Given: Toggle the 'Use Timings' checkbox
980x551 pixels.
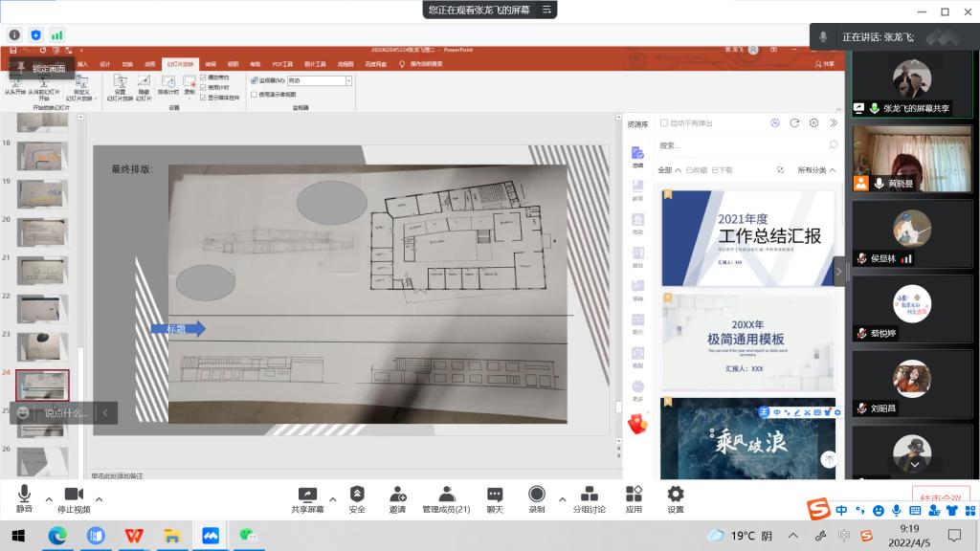Looking at the screenshot, I should pyautogui.click(x=203, y=86).
